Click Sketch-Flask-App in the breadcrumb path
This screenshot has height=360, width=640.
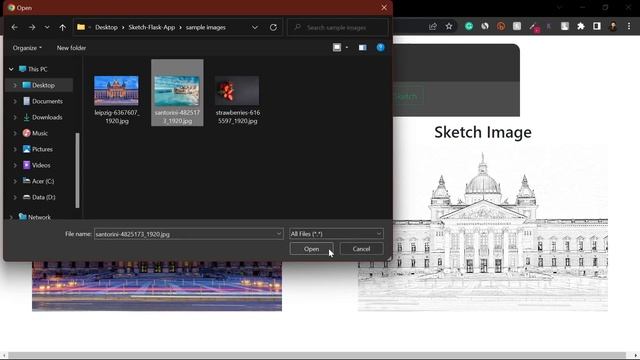point(151,27)
